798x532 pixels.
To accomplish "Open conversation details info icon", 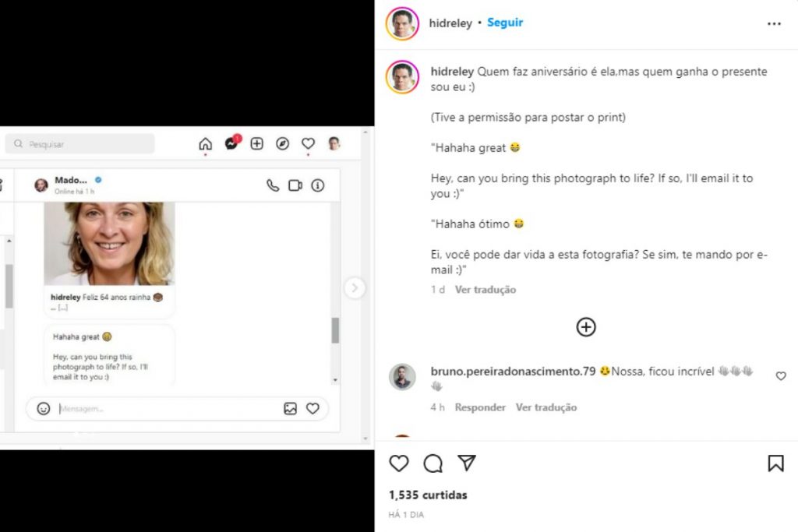I will click(316, 185).
